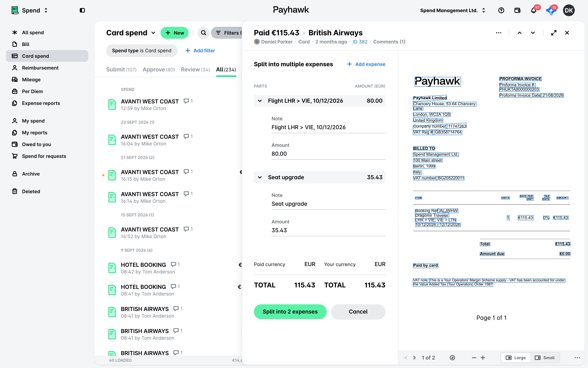The height and width of the screenshot is (368, 588).
Task: Open Spend Management Ltd. company switcher
Action: click(453, 10)
